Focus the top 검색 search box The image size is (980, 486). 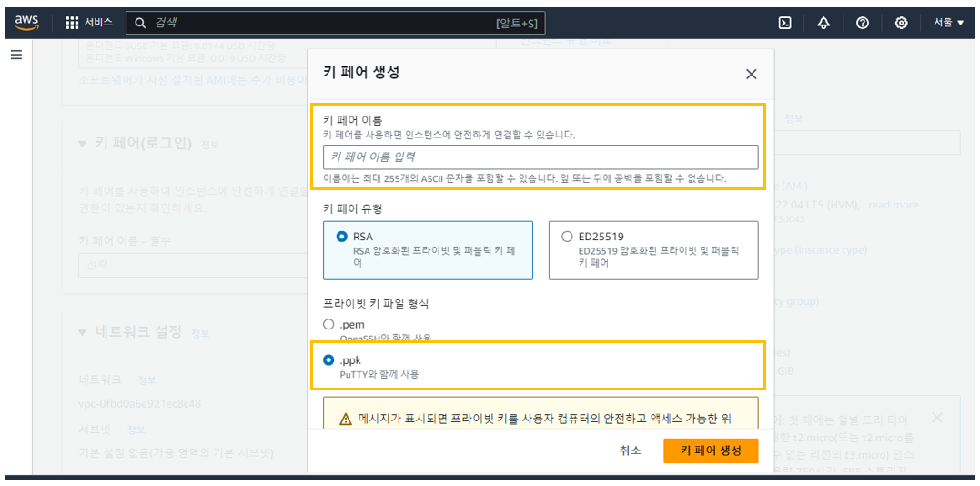coord(335,23)
